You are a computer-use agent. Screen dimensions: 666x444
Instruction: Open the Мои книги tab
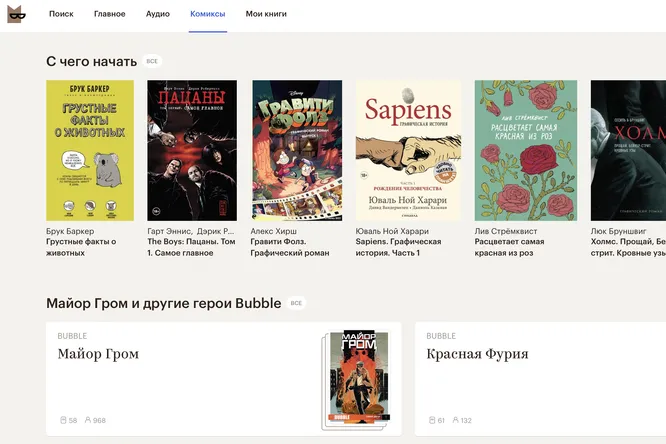click(266, 14)
